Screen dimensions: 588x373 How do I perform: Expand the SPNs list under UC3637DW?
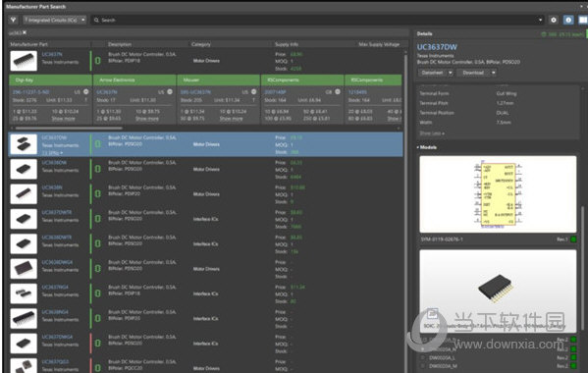[52, 153]
